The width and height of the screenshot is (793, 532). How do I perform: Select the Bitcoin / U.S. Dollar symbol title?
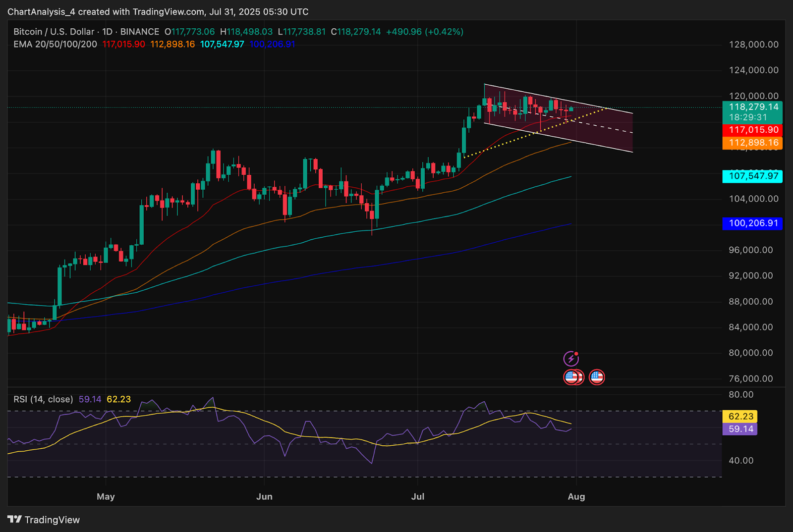click(54, 32)
